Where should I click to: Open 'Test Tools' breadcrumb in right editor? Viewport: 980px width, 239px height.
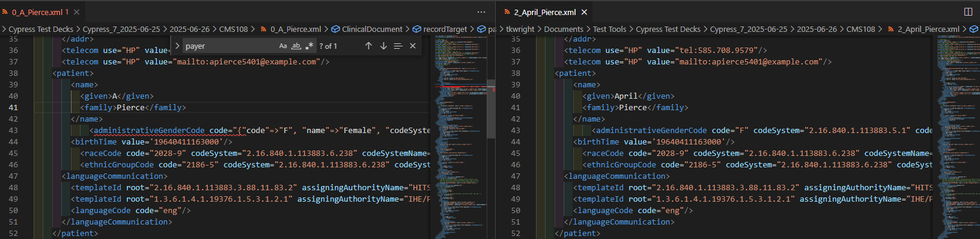click(609, 29)
